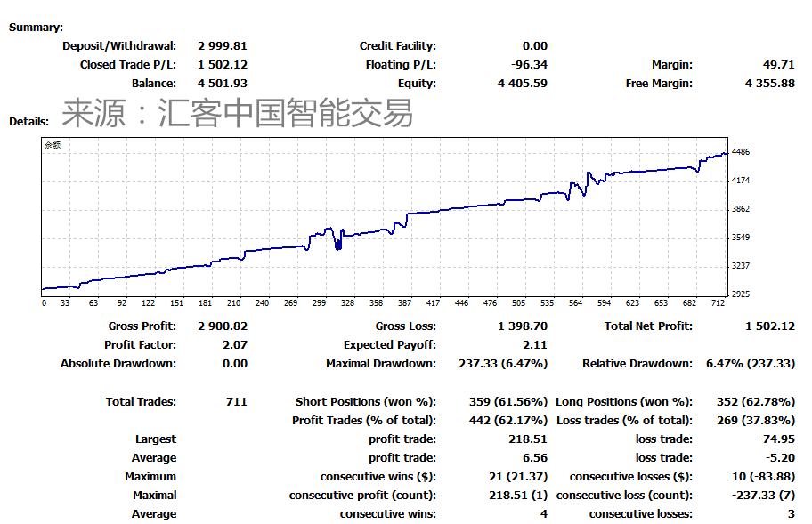Screen dimensions: 812x524
Task: Select the Floating P/L value -96.34
Action: 529,65
